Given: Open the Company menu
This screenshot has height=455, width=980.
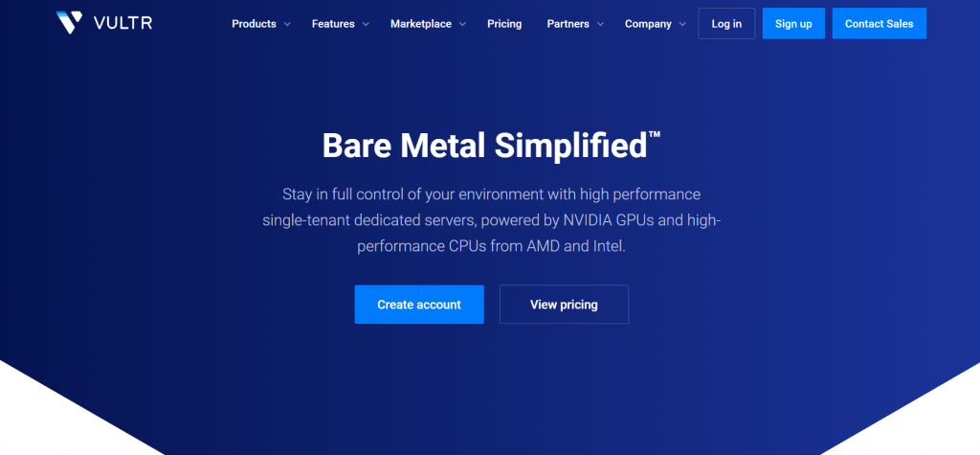Looking at the screenshot, I should tap(648, 24).
